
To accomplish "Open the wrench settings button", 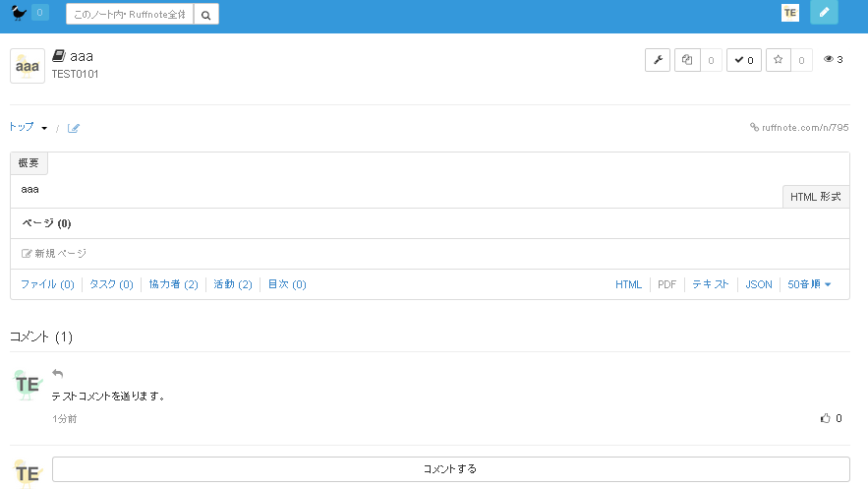I will (x=657, y=60).
